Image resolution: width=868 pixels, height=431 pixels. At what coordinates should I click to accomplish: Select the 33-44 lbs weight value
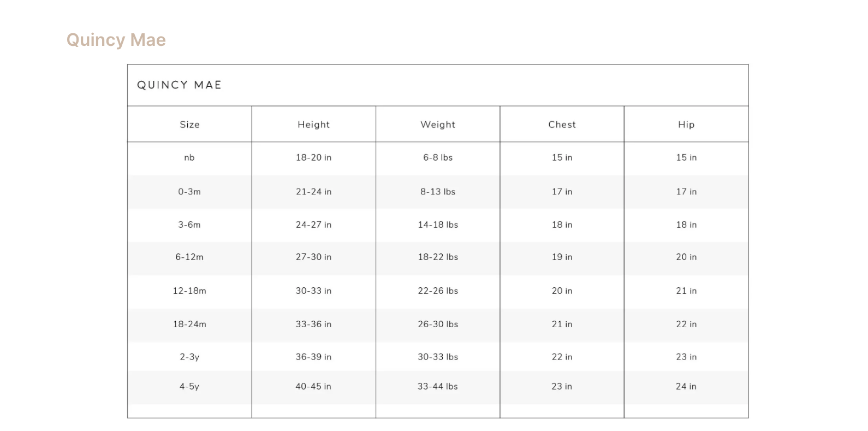point(438,386)
